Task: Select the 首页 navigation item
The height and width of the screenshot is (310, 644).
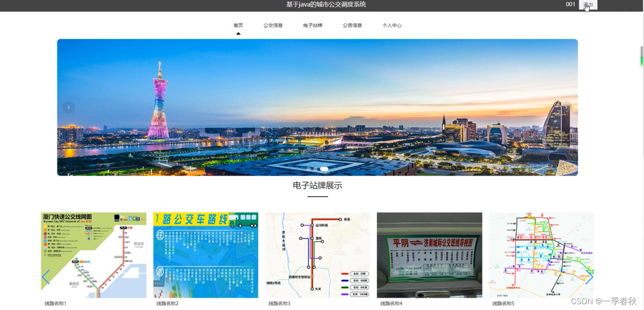Action: click(x=238, y=25)
